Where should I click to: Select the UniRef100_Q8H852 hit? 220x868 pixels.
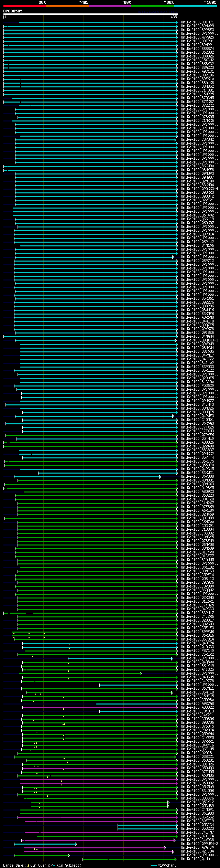point(197,86)
